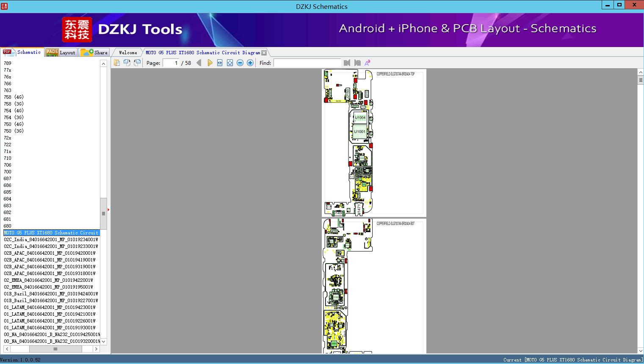Viewport: 644px width, 364px height.
Task: Zoom in on the schematic
Action: tap(250, 63)
